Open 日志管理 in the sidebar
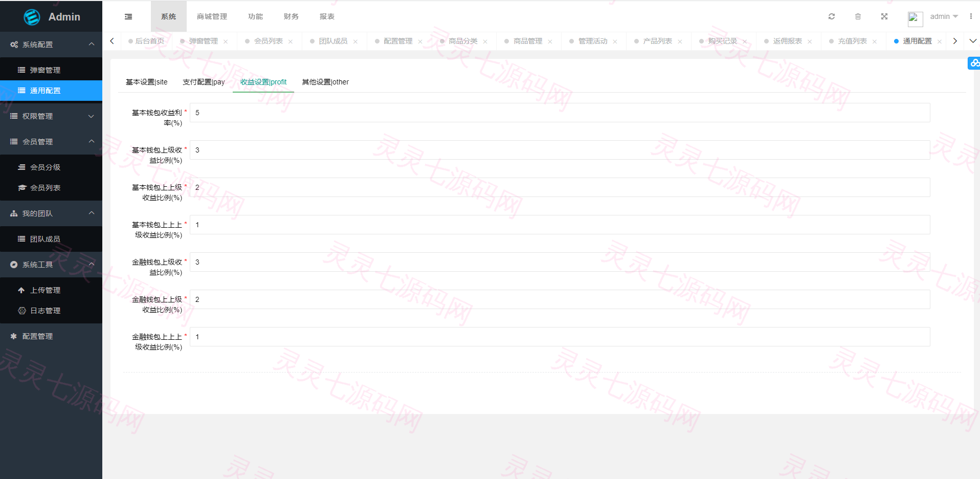Image resolution: width=980 pixels, height=479 pixels. click(x=51, y=311)
